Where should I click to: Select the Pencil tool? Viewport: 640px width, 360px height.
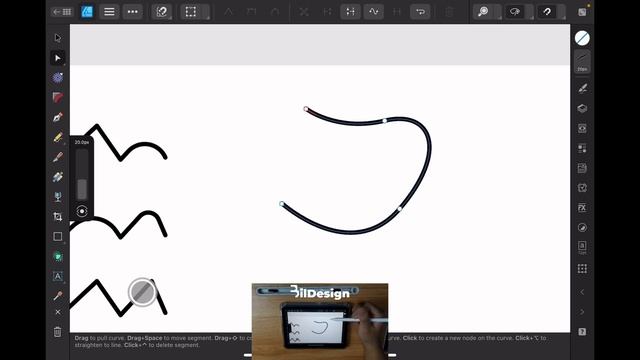pyautogui.click(x=58, y=137)
